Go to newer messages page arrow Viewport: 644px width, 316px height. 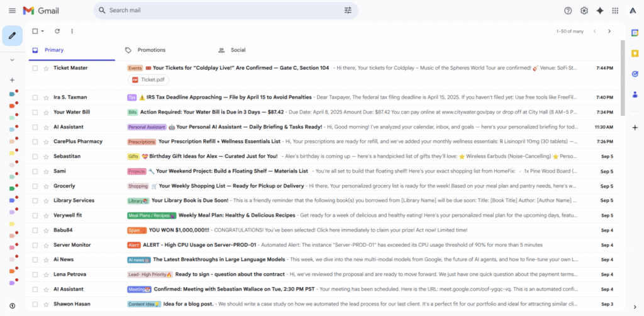[594, 31]
